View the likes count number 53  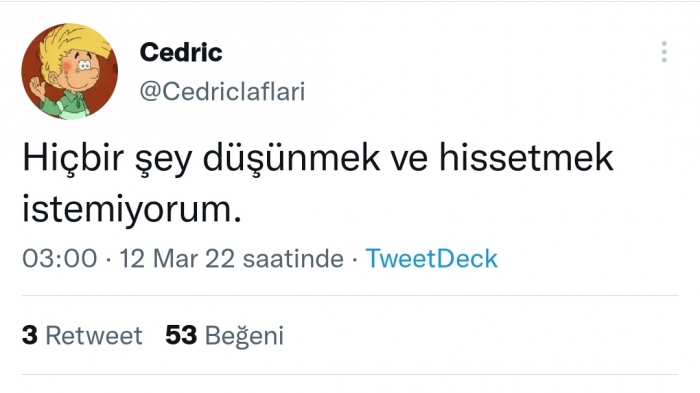click(181, 335)
